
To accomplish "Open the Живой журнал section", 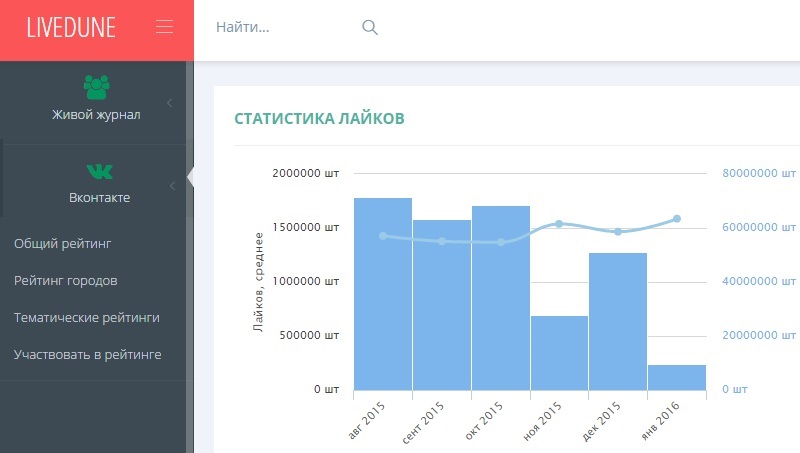I will 96,115.
